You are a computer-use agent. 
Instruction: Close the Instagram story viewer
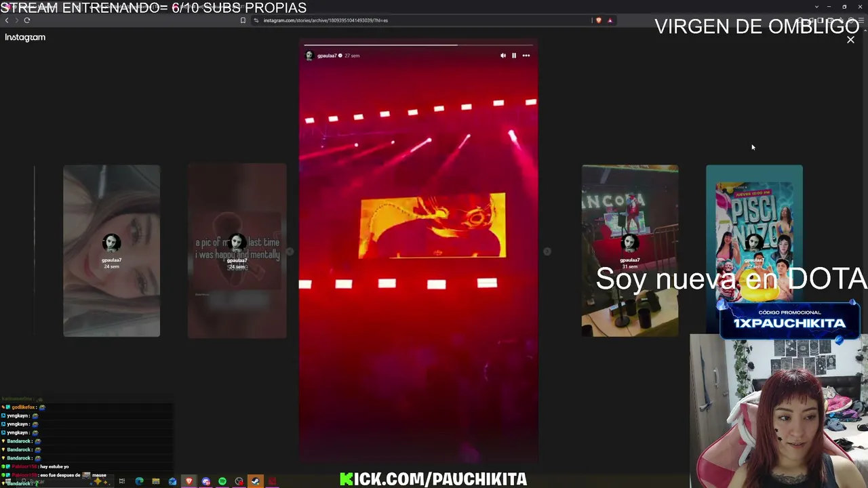point(850,40)
